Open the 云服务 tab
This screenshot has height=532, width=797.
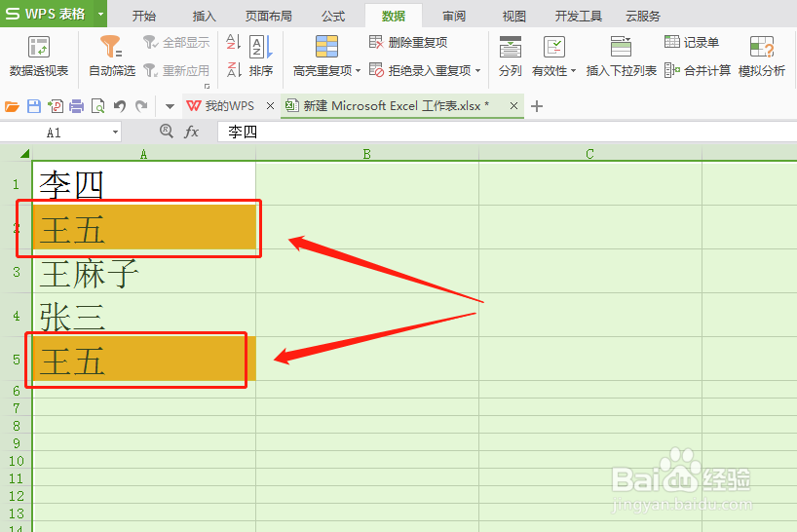click(x=642, y=17)
